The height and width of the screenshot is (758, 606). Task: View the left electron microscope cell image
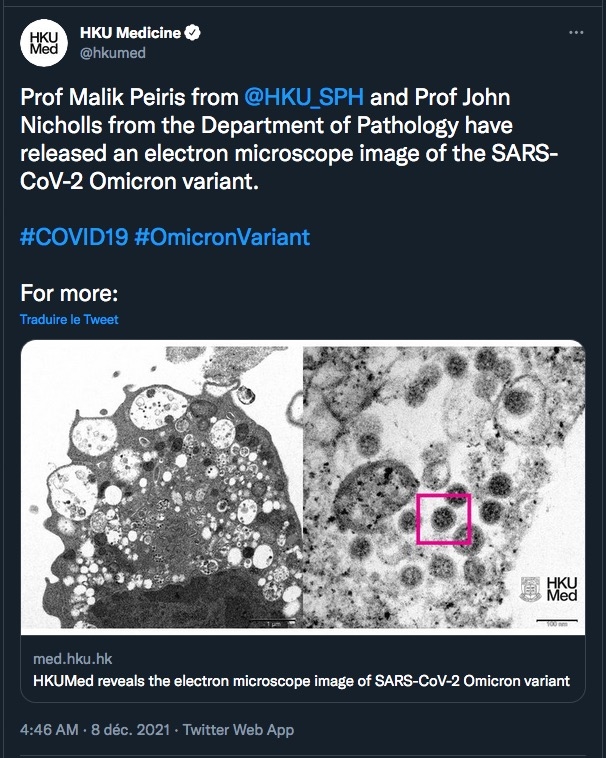[162, 487]
